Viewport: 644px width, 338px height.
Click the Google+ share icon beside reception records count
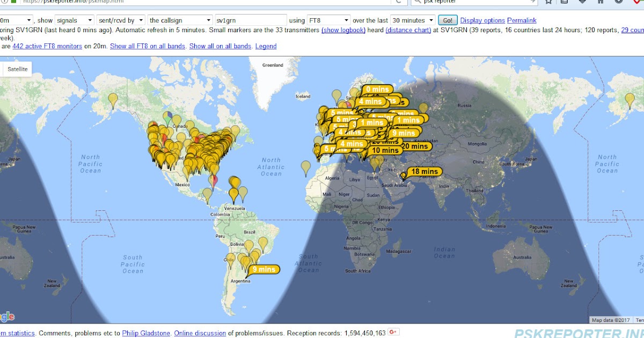393,333
